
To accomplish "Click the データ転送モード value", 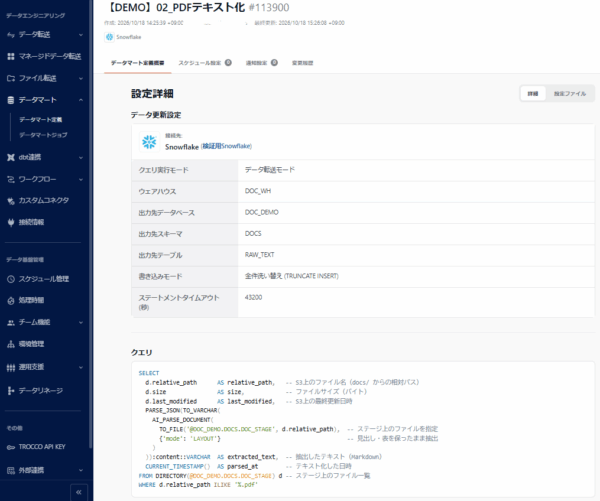I will (x=270, y=170).
